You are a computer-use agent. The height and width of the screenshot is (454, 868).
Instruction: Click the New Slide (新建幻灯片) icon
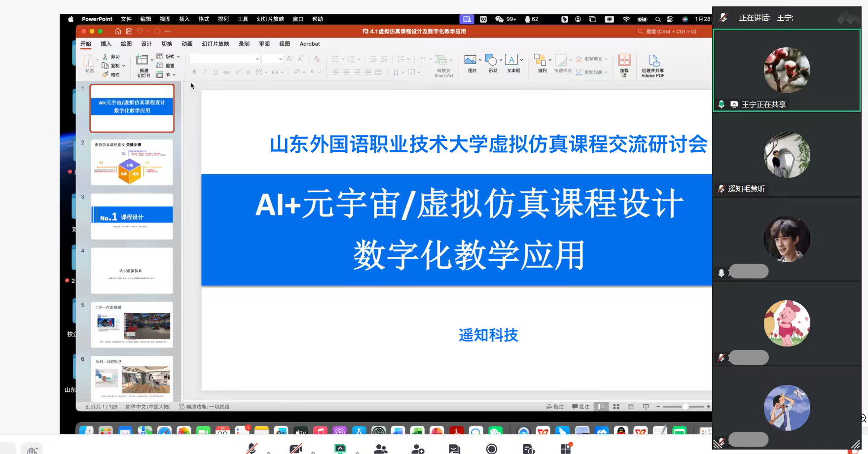pyautogui.click(x=143, y=61)
